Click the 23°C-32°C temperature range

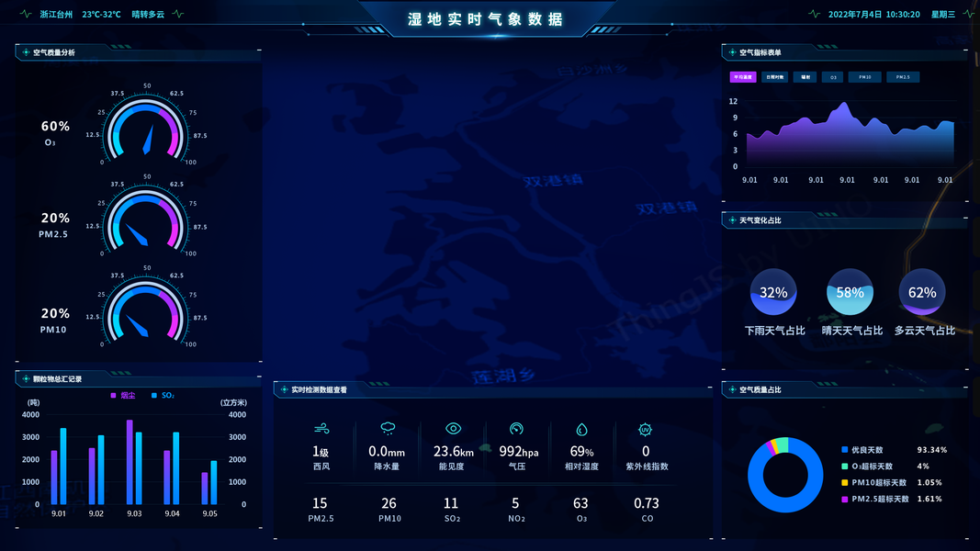pyautogui.click(x=101, y=14)
